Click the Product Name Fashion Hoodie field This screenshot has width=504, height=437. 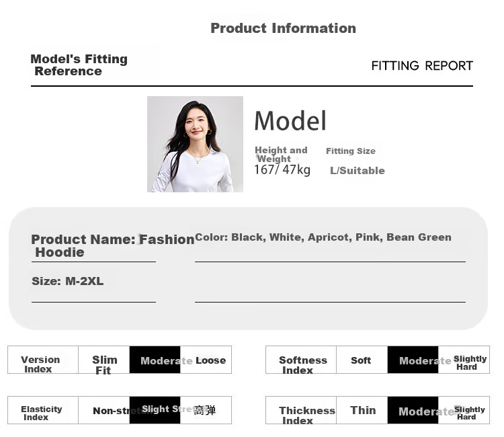pos(112,245)
